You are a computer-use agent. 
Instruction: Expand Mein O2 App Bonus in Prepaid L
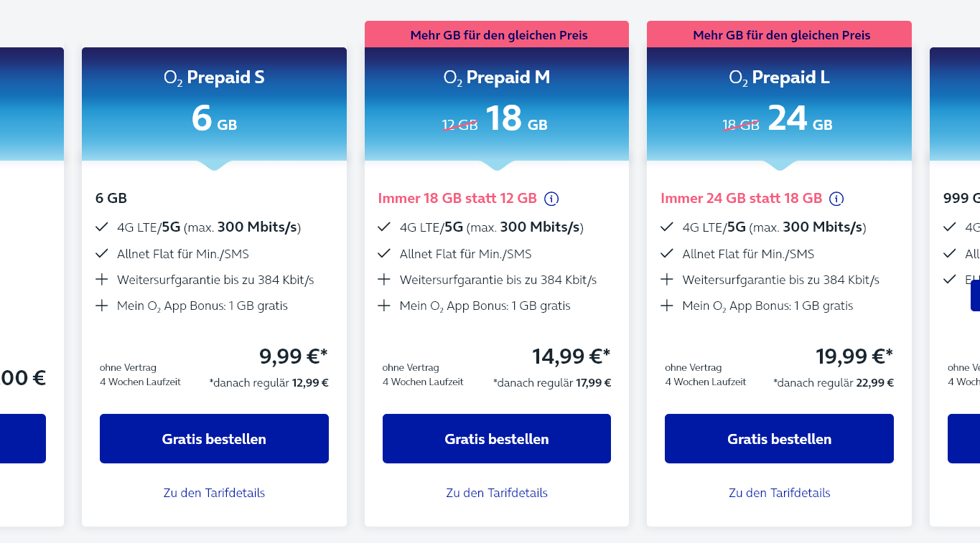667,306
